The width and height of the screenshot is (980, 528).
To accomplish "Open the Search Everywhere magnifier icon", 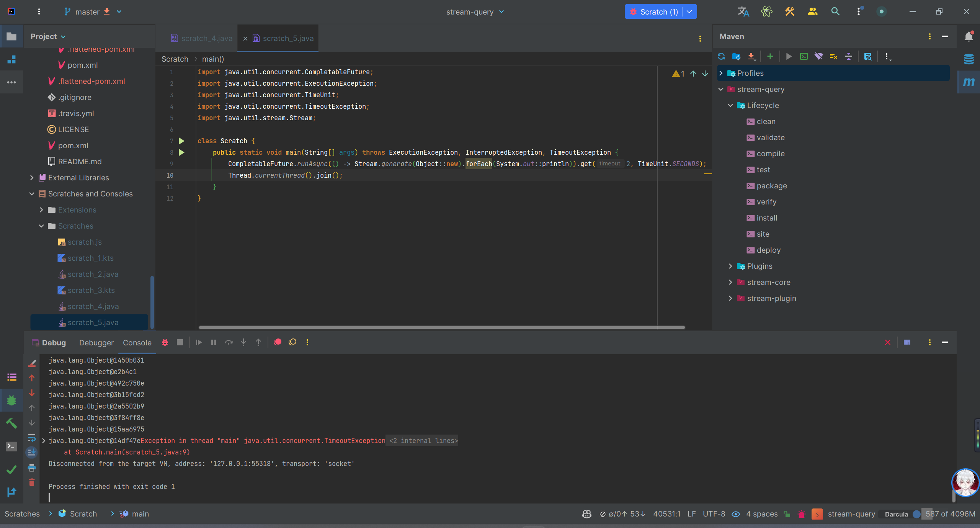I will (x=835, y=11).
